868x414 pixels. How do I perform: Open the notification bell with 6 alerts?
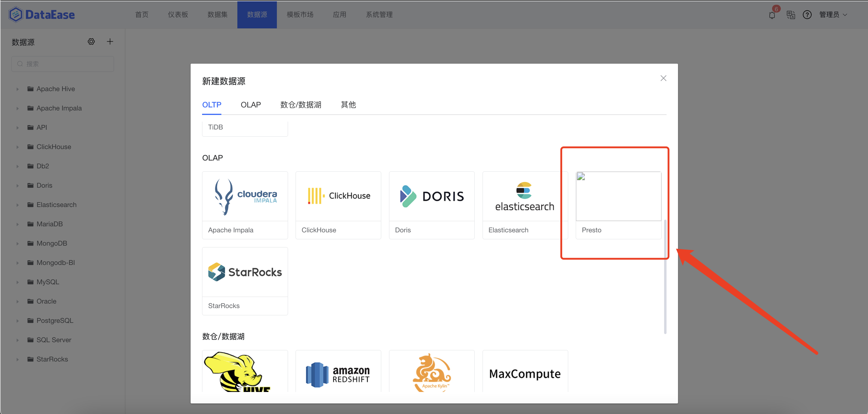click(771, 15)
